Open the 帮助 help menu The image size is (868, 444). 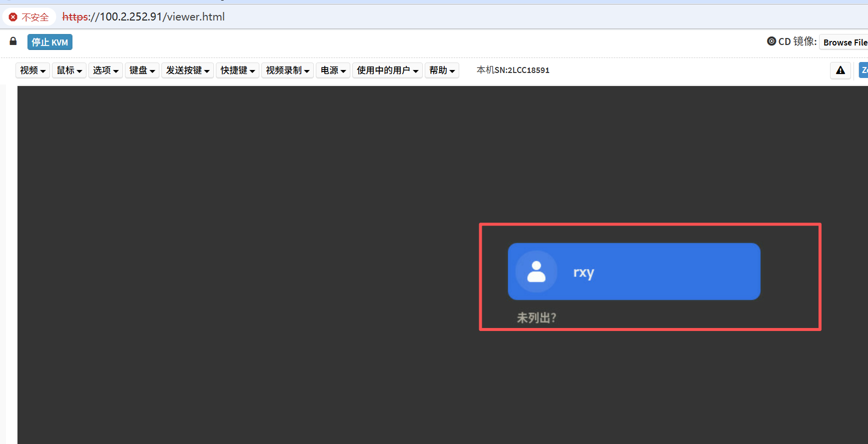[x=442, y=70]
